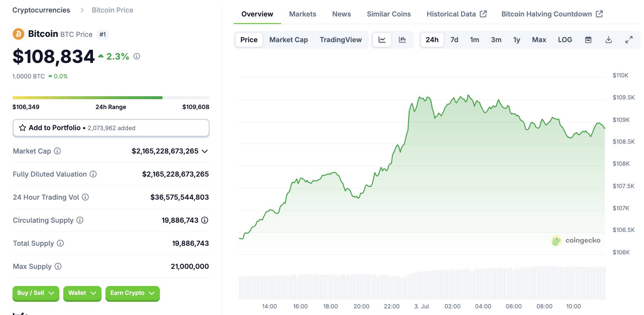Open Historical Data external link icon
Screen dimensions: 644x315
pos(483,14)
